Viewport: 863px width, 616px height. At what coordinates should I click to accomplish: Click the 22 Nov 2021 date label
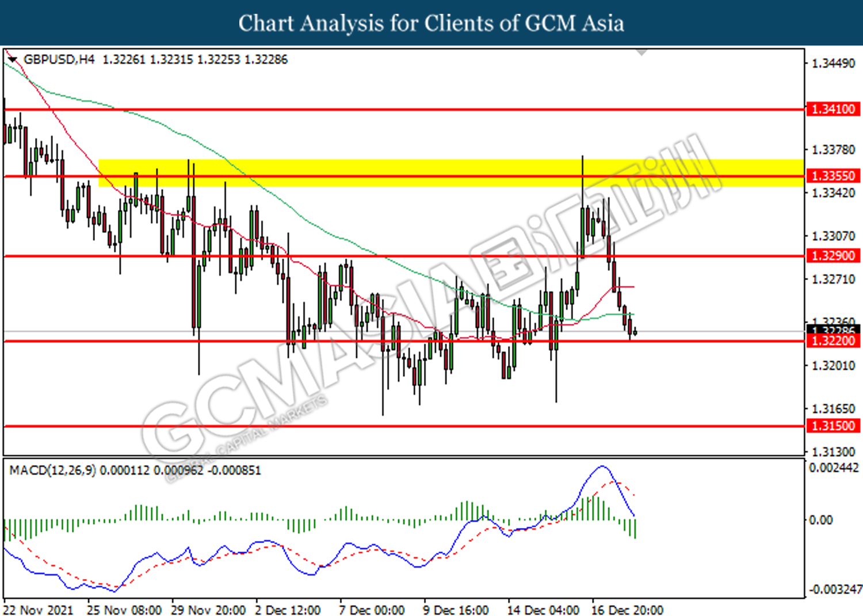click(39, 610)
